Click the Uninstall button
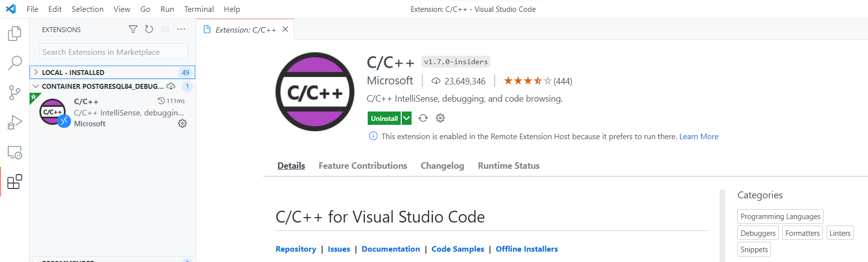 pos(384,118)
